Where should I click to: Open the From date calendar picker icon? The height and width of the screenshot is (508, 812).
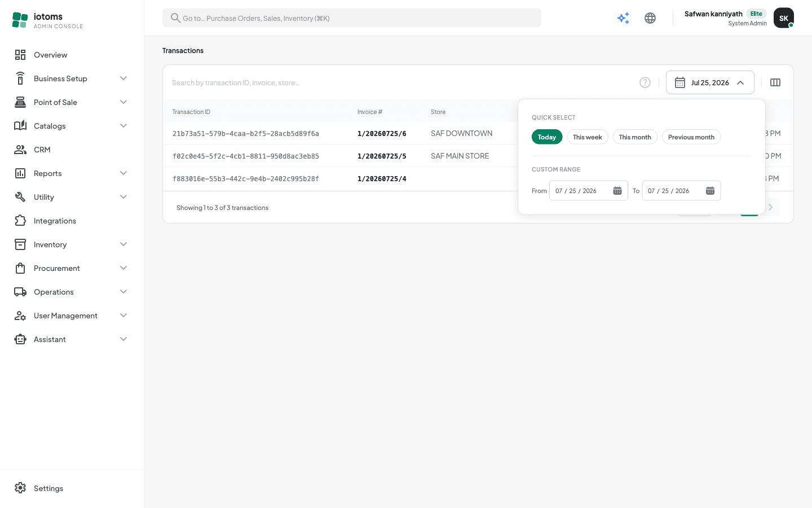click(x=617, y=191)
